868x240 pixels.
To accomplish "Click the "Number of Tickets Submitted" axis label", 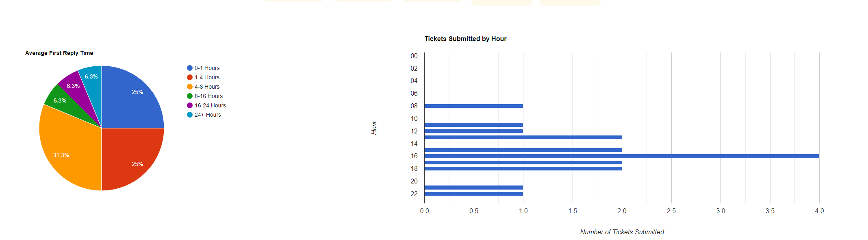I will point(622,232).
